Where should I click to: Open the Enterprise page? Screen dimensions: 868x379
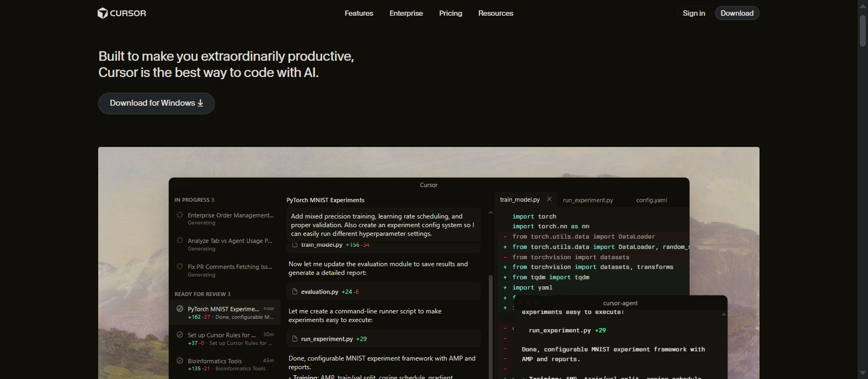[x=406, y=13]
